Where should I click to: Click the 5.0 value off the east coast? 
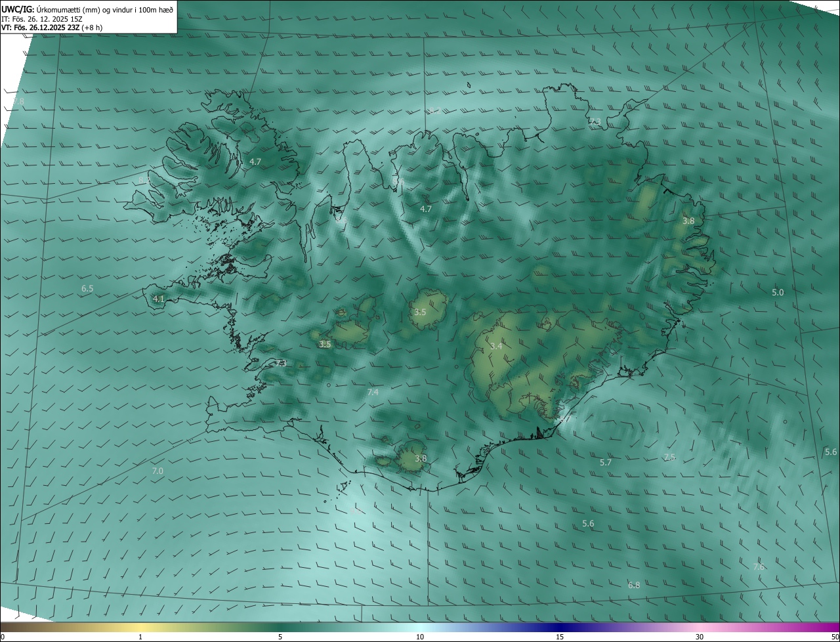click(778, 292)
